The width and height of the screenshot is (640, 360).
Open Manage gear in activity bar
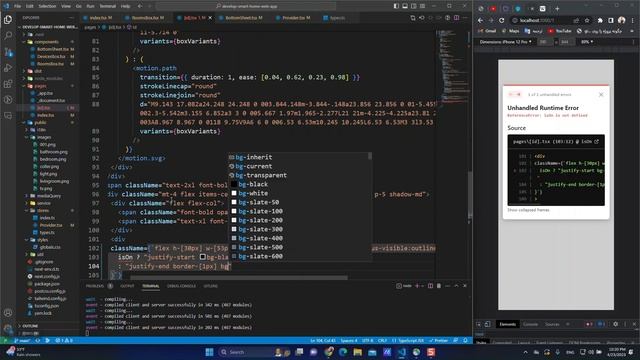click(x=8, y=328)
